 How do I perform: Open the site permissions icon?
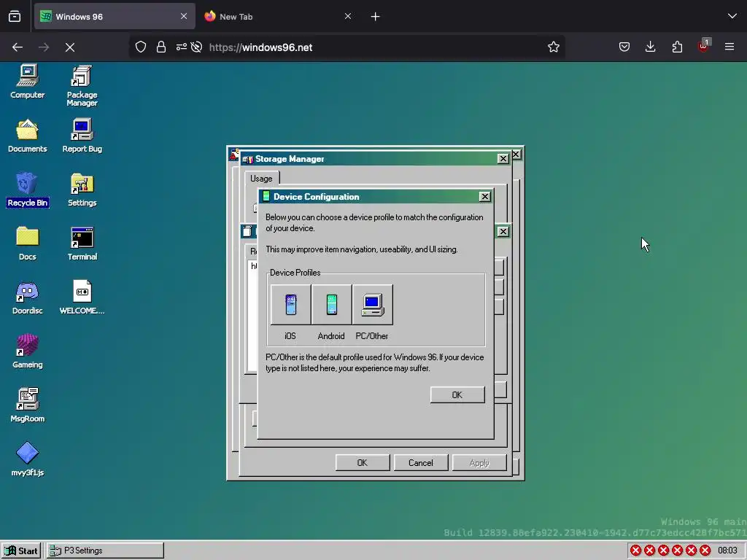pyautogui.click(x=182, y=47)
